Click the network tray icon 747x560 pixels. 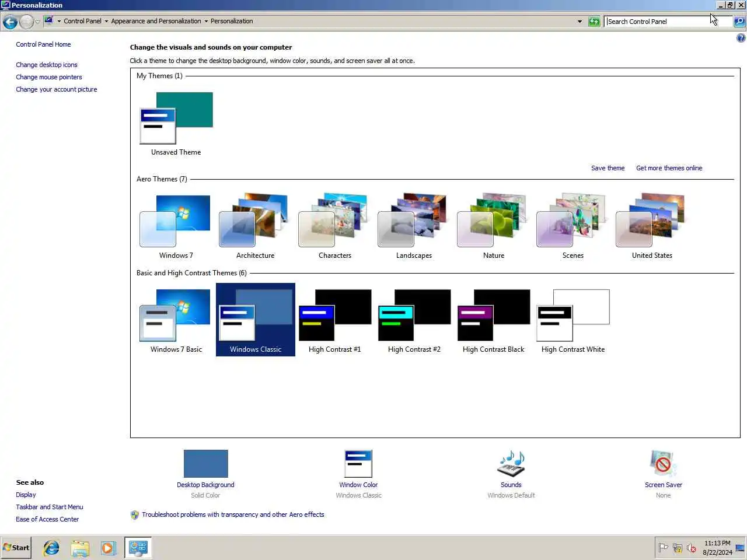coord(678,548)
